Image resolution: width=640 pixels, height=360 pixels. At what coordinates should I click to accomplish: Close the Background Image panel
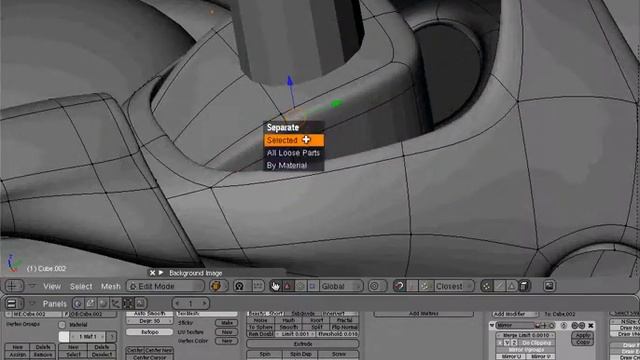pyautogui.click(x=152, y=273)
